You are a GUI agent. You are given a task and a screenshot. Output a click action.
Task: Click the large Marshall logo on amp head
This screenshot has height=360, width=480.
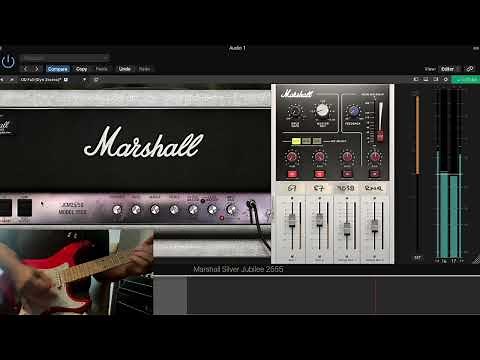[x=144, y=142]
